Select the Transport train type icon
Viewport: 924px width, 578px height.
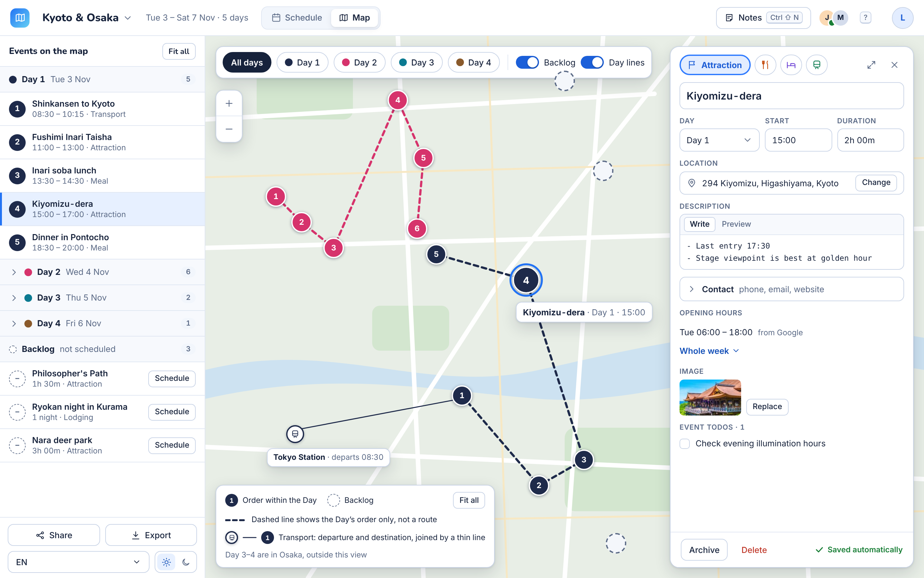coord(817,65)
